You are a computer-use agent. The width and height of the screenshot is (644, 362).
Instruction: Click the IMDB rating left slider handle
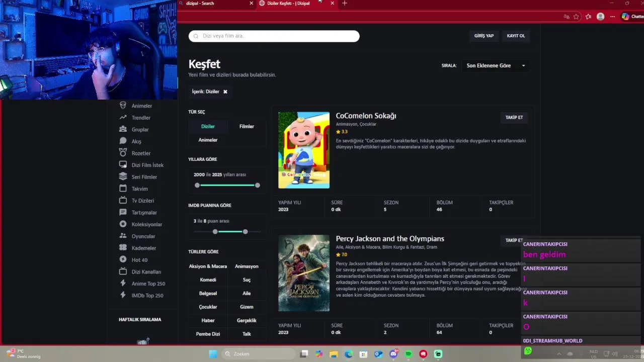215,231
